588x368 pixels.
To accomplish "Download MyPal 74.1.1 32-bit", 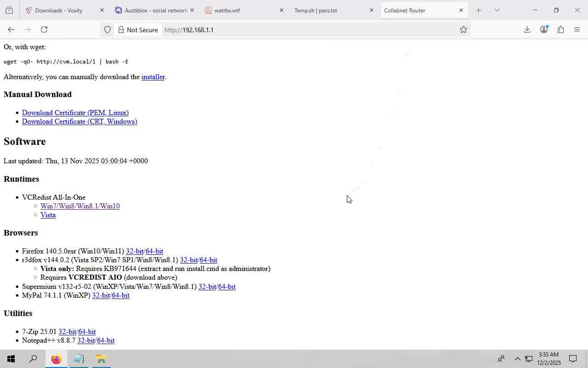I will pos(101,295).
